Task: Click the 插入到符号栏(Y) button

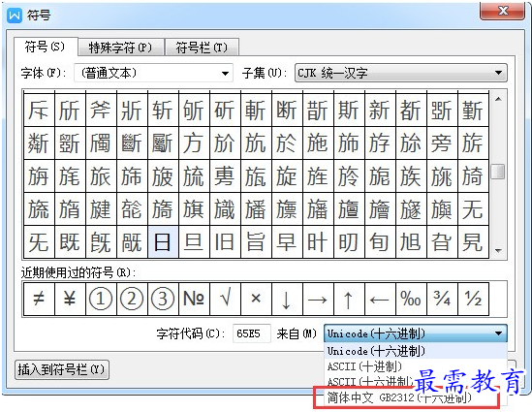Action: point(62,369)
